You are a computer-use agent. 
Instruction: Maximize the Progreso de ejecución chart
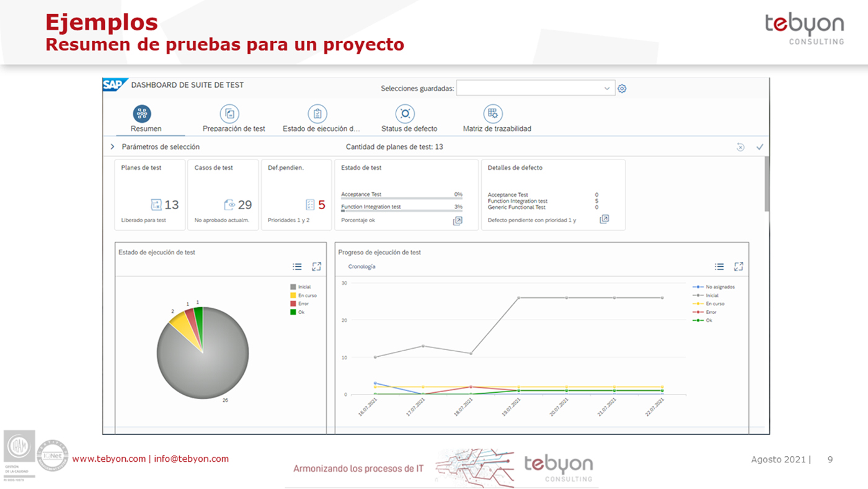tap(738, 265)
